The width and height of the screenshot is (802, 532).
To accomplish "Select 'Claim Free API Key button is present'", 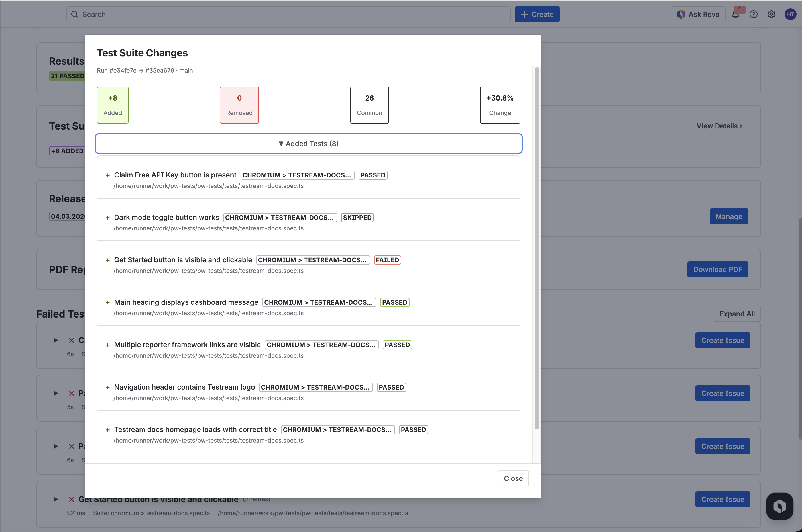I will click(x=175, y=175).
